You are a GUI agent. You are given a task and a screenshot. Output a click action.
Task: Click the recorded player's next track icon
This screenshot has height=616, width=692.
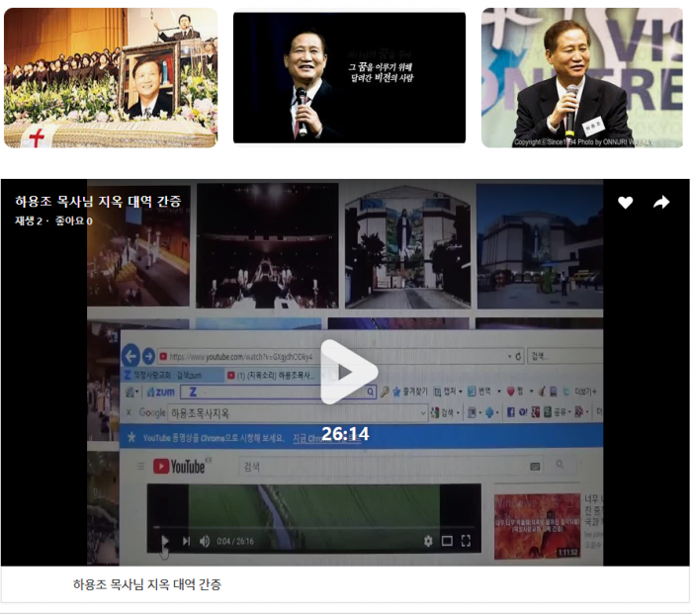tap(186, 541)
